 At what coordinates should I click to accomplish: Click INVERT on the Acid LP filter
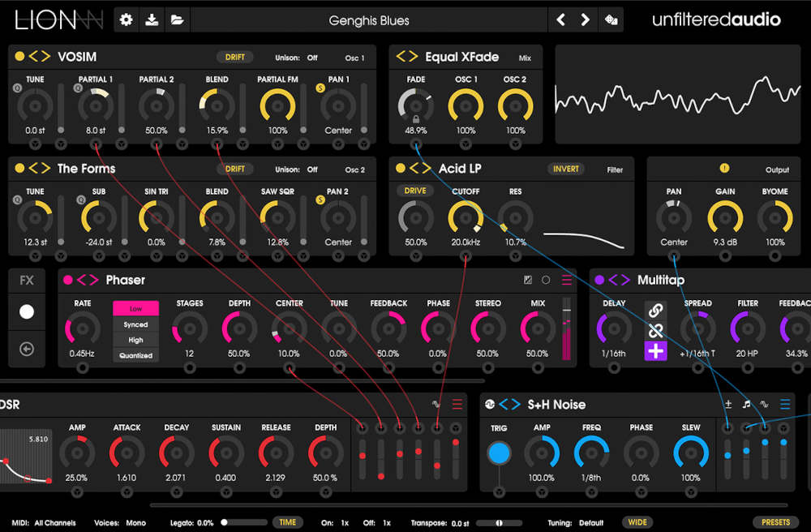(565, 169)
